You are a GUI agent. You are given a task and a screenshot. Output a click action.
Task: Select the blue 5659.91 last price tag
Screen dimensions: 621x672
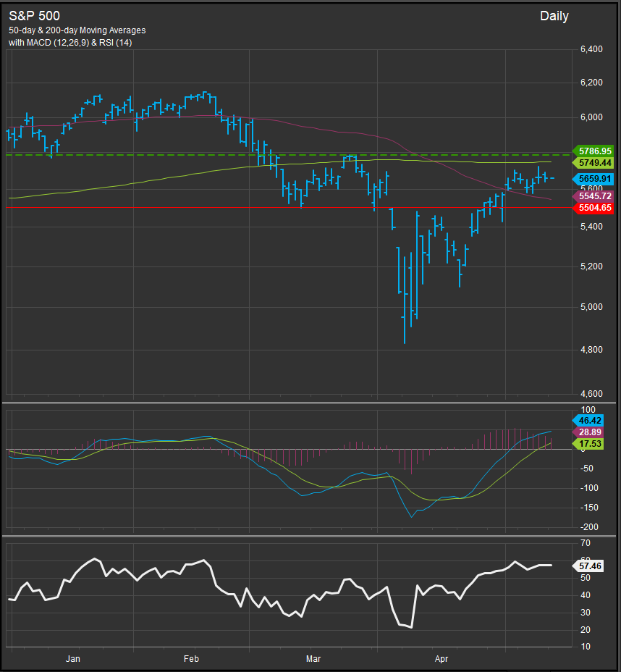pyautogui.click(x=593, y=179)
